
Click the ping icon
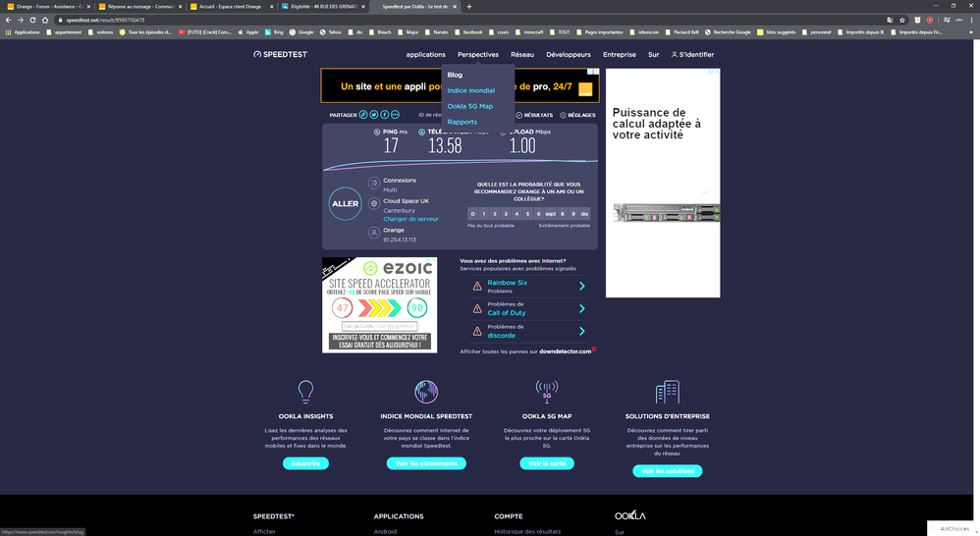tap(377, 132)
